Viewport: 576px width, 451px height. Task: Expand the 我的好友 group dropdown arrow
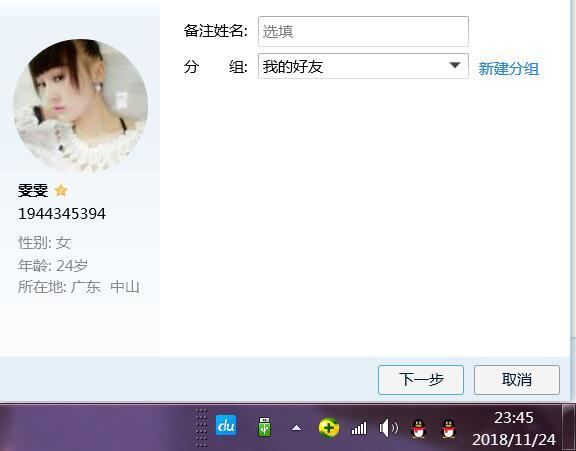tap(455, 66)
